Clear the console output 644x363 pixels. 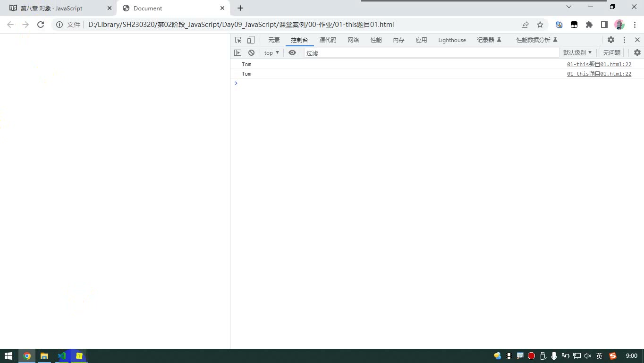251,53
